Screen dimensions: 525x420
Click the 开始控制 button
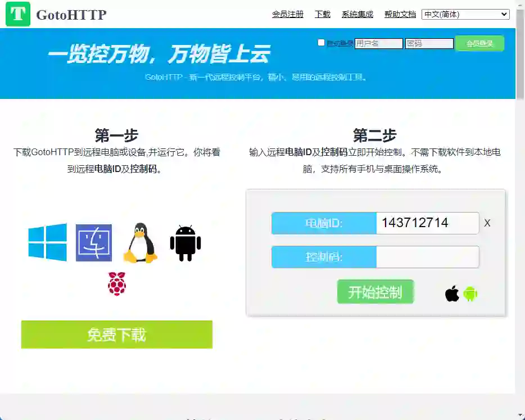[375, 292]
